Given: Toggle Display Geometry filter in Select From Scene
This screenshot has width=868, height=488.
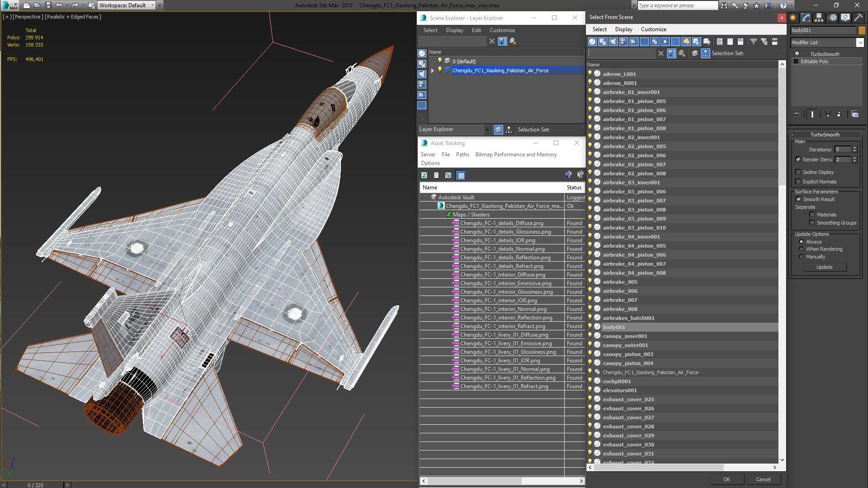Looking at the screenshot, I should (x=592, y=42).
